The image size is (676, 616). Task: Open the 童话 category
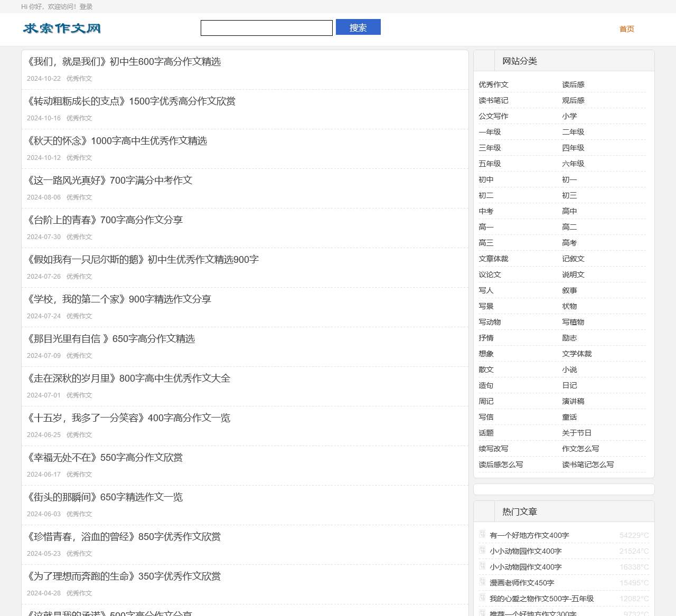pyautogui.click(x=569, y=416)
